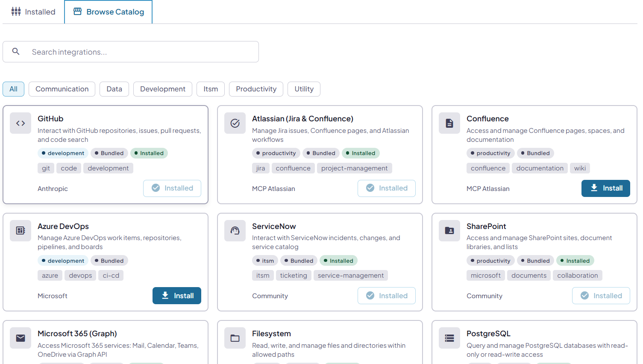This screenshot has height=364, width=643.
Task: Install the Azure DevOps integration
Action: click(x=176, y=295)
